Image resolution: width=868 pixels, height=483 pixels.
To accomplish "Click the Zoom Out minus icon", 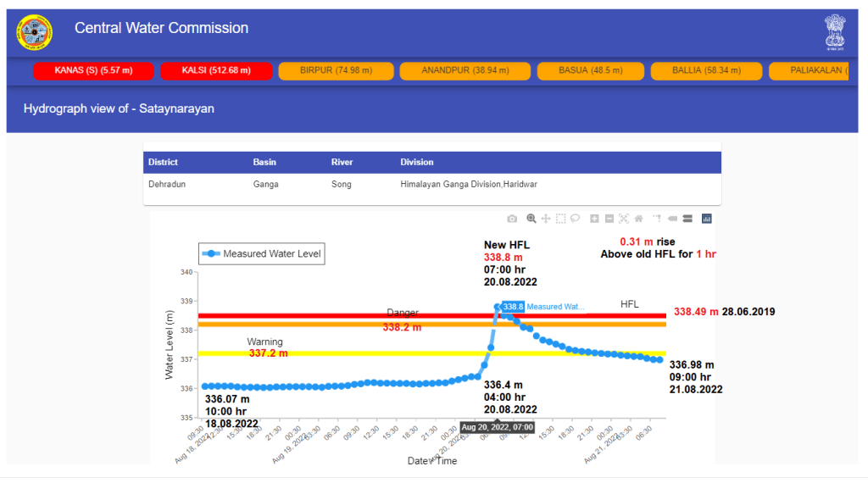I will (x=609, y=219).
